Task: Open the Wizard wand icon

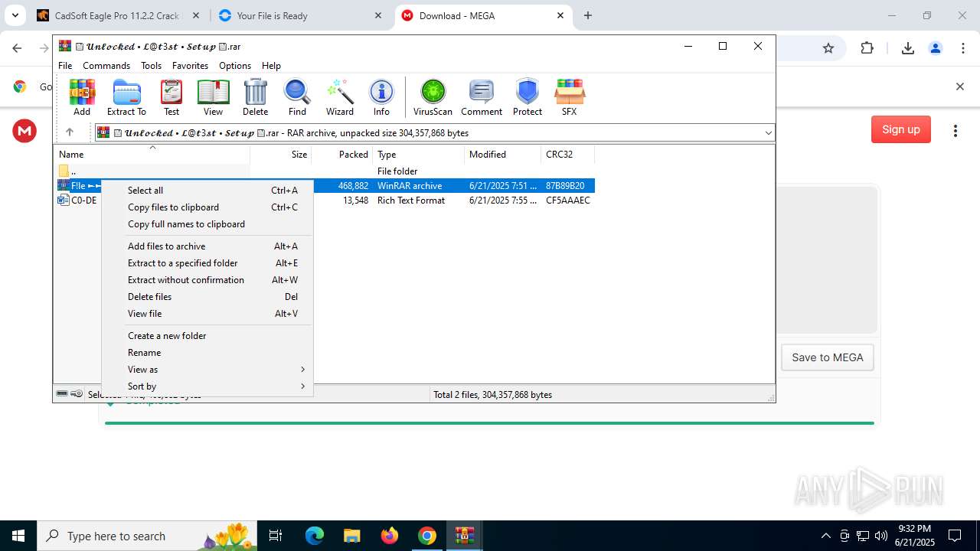Action: (340, 97)
